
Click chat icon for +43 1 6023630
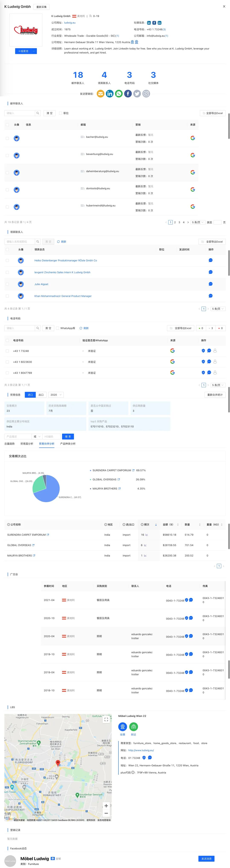(x=209, y=362)
